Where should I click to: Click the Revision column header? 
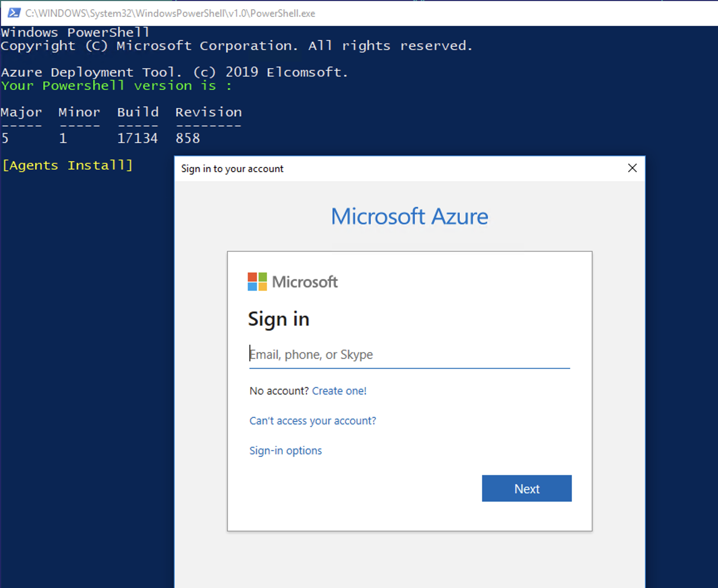(x=209, y=112)
